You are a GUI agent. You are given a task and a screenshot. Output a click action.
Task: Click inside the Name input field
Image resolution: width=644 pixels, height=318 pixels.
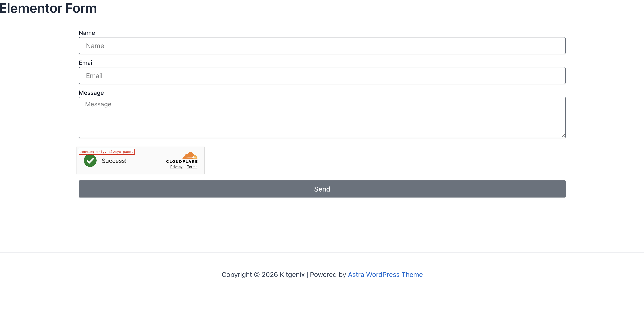pos(322,46)
